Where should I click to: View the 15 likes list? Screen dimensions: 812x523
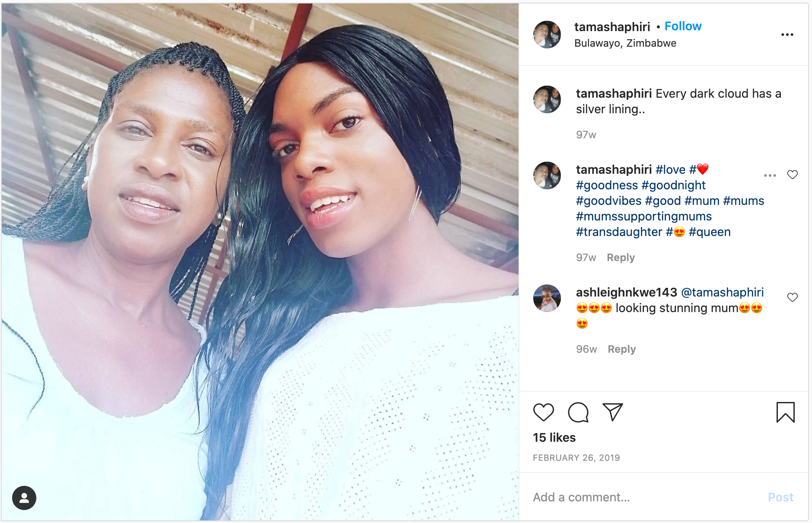[x=554, y=437]
